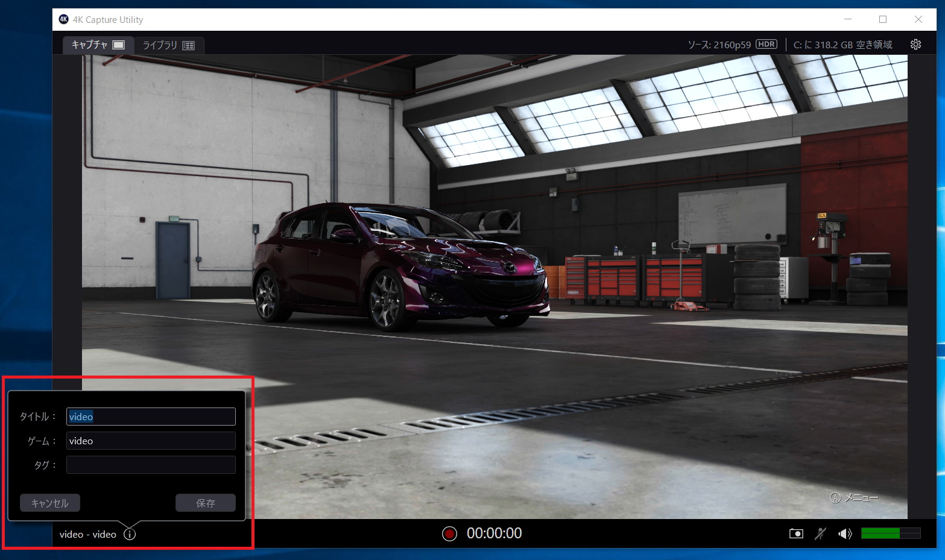
Task: Adjust the green audio level bar
Action: click(891, 533)
